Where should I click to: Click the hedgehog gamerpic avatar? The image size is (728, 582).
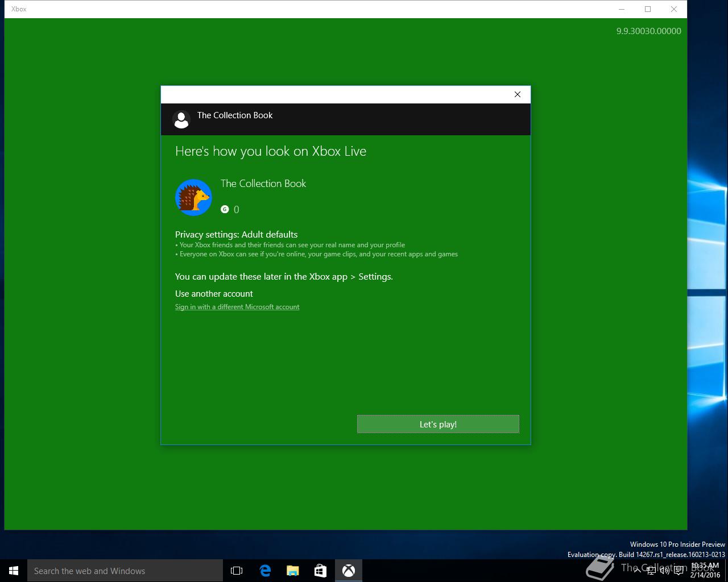(193, 197)
